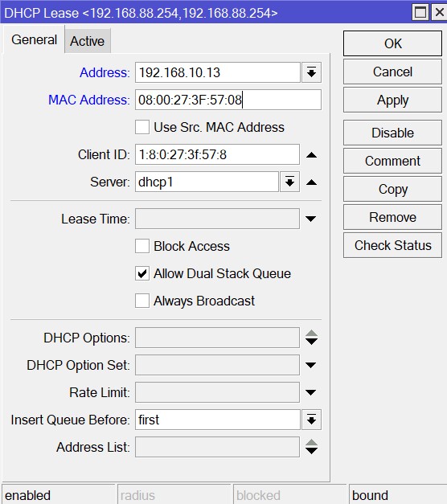Collapse the Client ID field arrow
This screenshot has width=447, height=504.
click(x=311, y=155)
